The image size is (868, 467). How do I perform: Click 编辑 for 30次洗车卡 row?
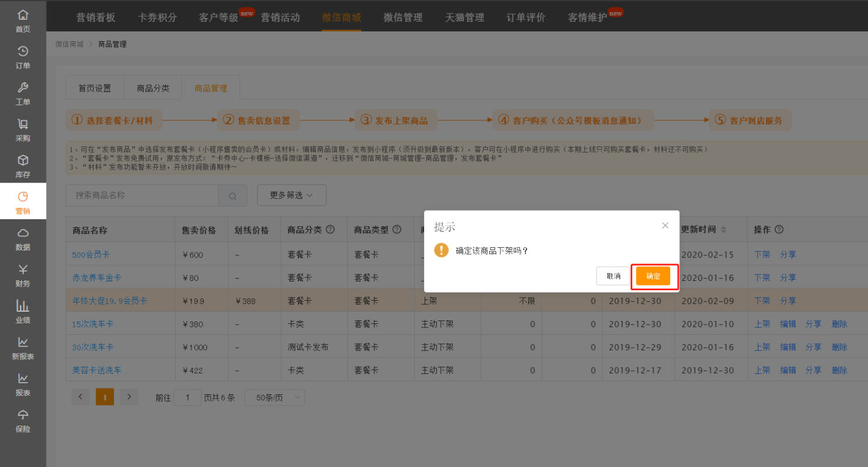coord(788,347)
